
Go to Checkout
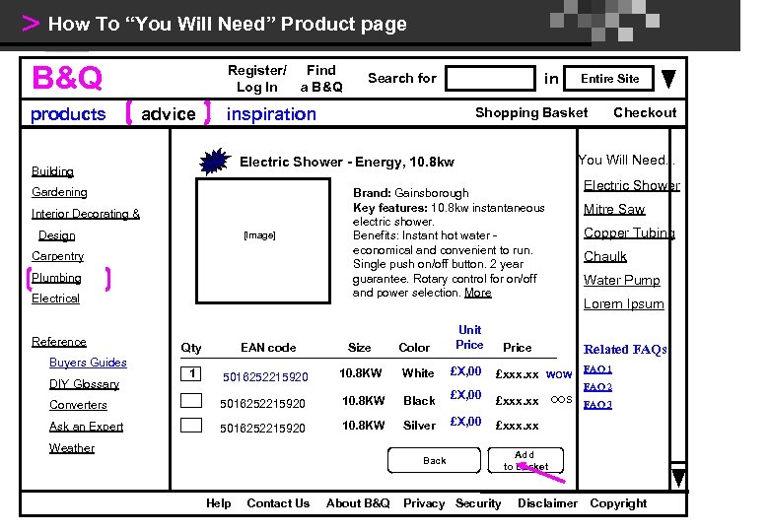[645, 112]
